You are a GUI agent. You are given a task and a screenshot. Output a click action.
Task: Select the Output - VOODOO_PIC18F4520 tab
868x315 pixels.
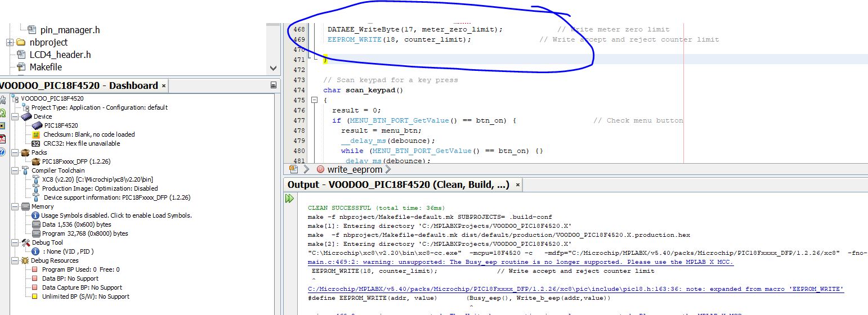(399, 184)
